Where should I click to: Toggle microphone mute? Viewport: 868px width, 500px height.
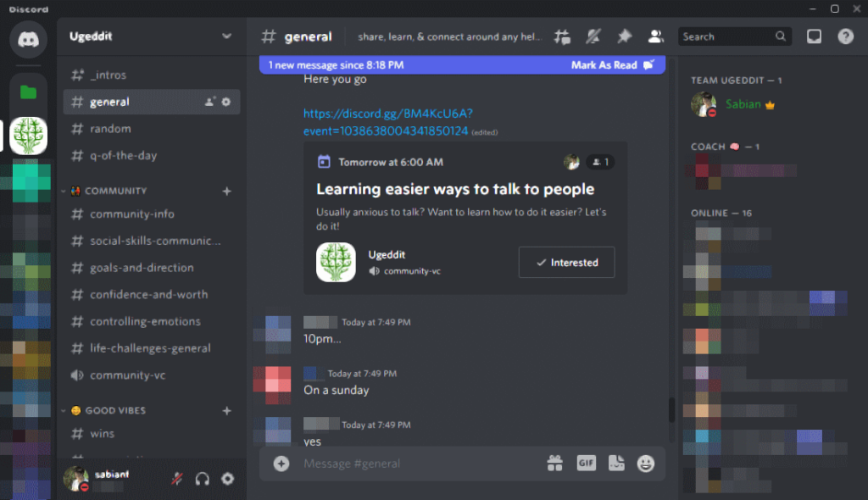(x=177, y=479)
